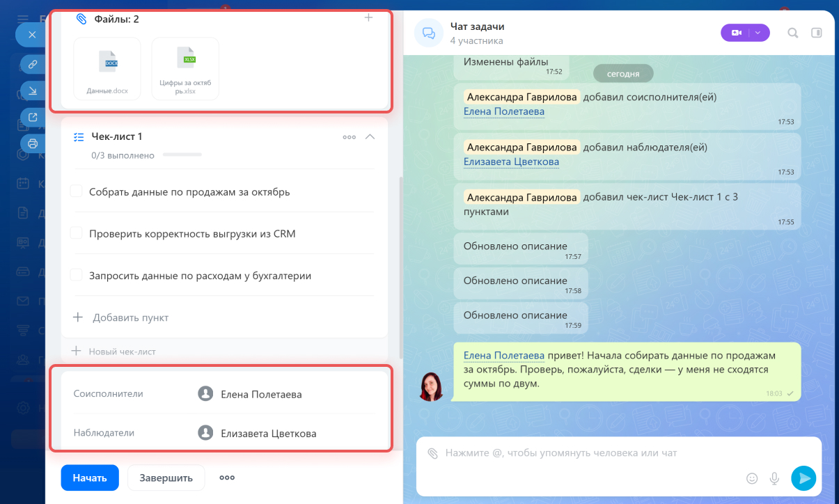839x504 pixels.
Task: Add a file with the plus icon
Action: tap(369, 18)
